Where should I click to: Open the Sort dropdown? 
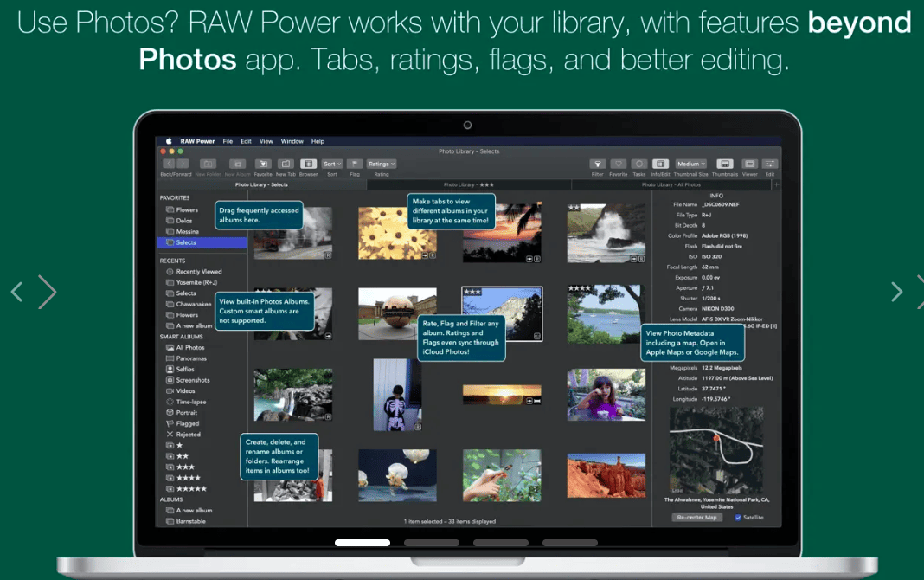tap(332, 164)
